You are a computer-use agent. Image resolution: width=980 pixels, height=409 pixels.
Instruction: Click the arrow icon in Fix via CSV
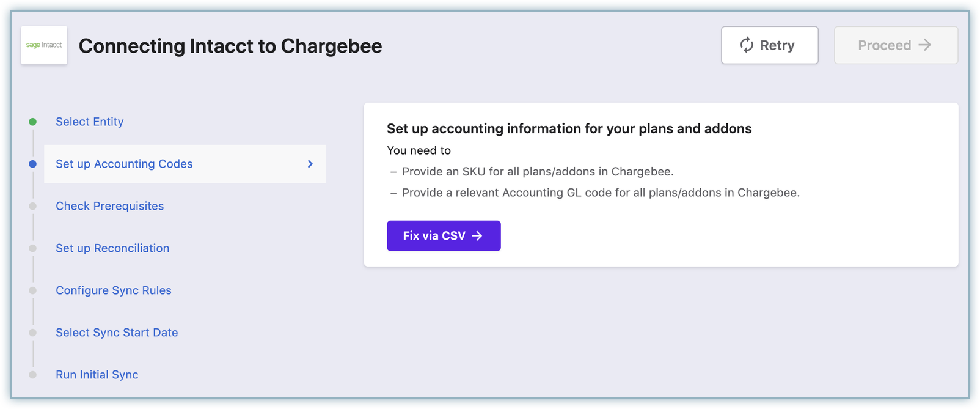tap(477, 236)
